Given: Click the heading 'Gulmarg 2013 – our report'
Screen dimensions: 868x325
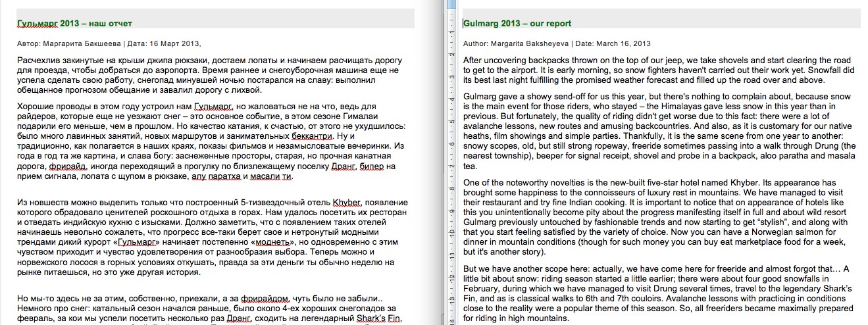Looking at the screenshot, I should (517, 24).
